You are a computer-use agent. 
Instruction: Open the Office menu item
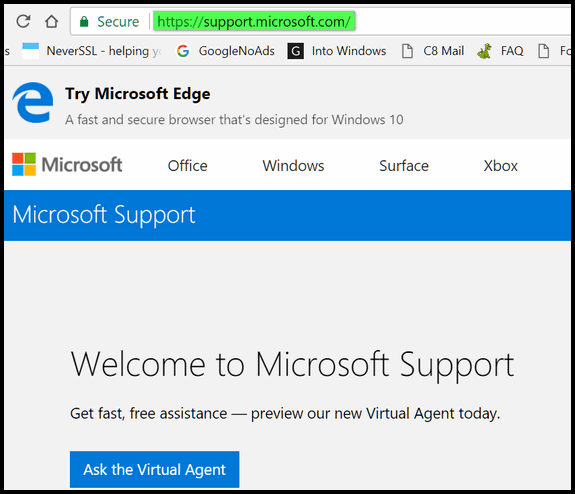point(187,166)
